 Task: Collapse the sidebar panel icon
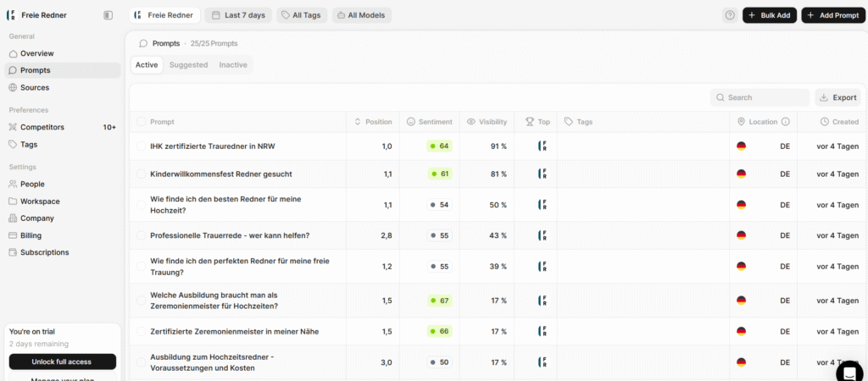[x=108, y=15]
